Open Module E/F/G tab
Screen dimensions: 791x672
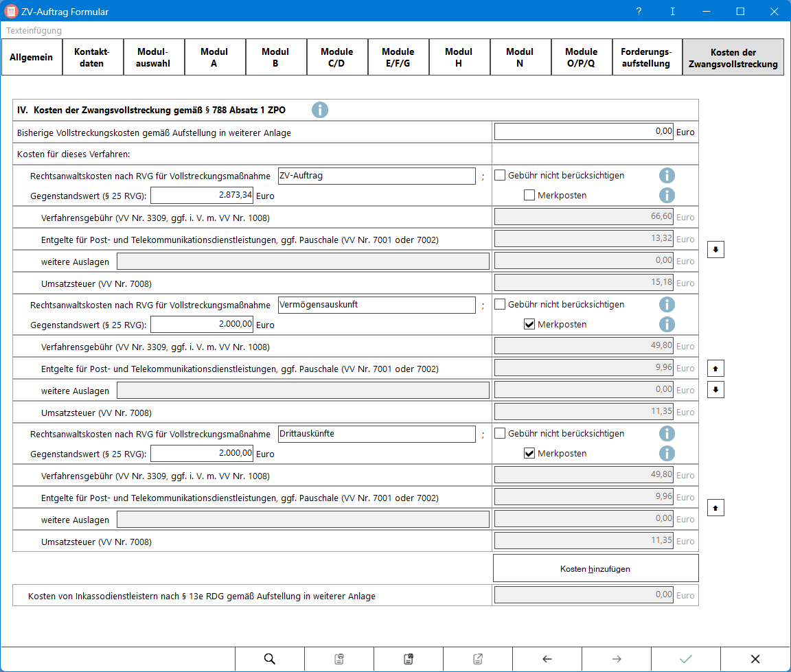click(398, 57)
